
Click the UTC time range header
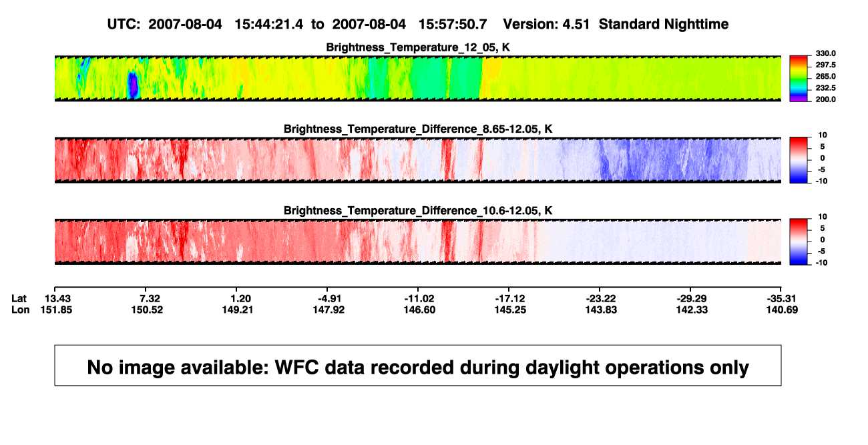tap(418, 24)
